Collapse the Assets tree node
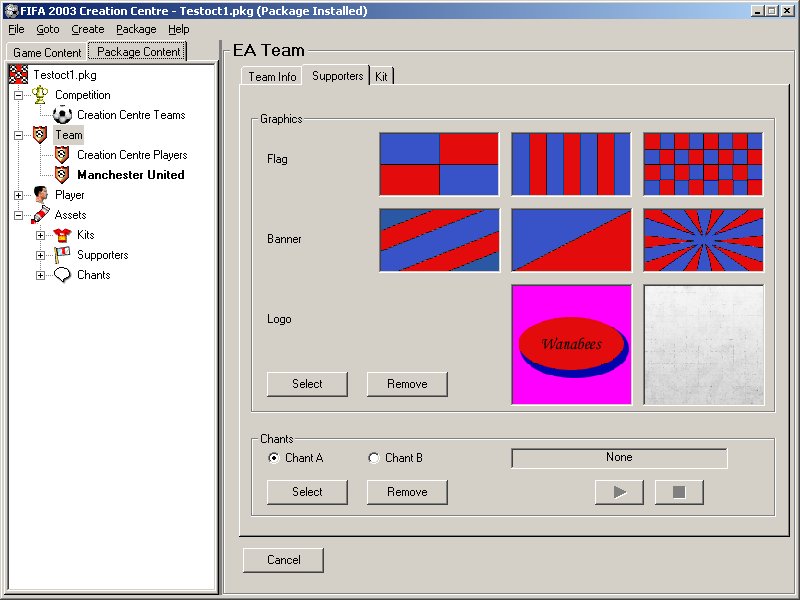Screen dimensions: 800x600 [18, 215]
